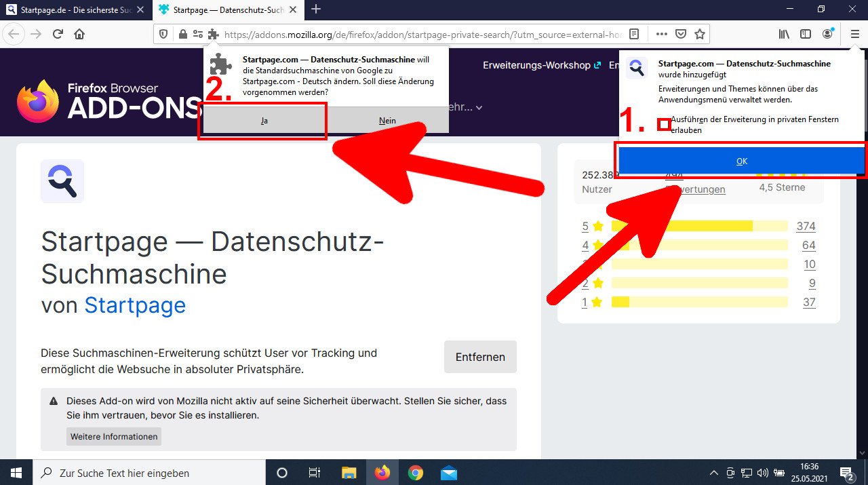Open a new tab with plus button
The width and height of the screenshot is (868, 485).
(315, 9)
